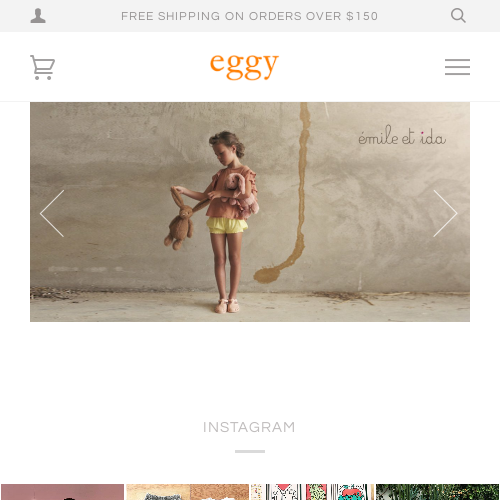Screen dimensions: 500x500
Task: Click the pink sandals in banner photo
Action: (227, 306)
